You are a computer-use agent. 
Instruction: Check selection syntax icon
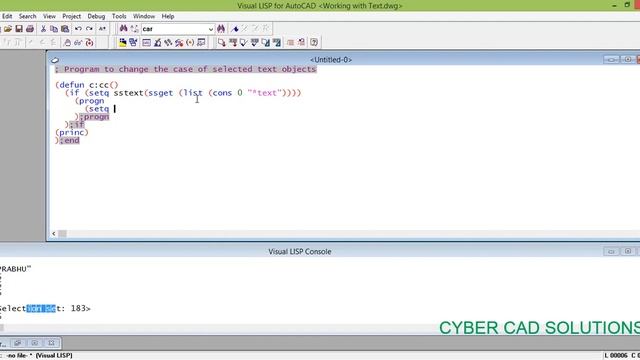pyautogui.click(x=255, y=42)
